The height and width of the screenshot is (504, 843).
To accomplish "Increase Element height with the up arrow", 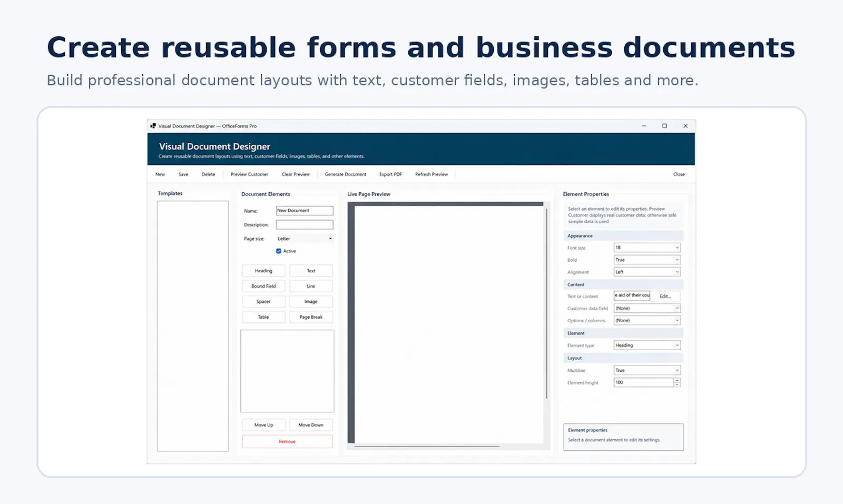I will pos(677,380).
